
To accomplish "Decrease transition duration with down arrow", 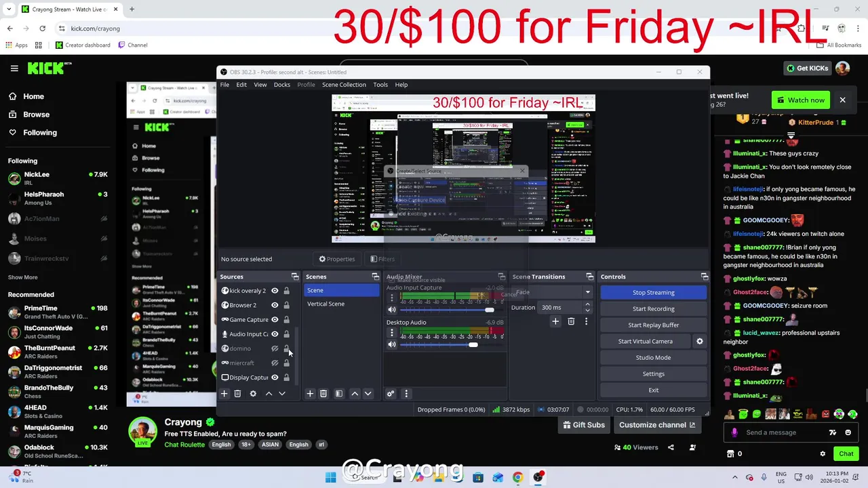I will coord(587,310).
